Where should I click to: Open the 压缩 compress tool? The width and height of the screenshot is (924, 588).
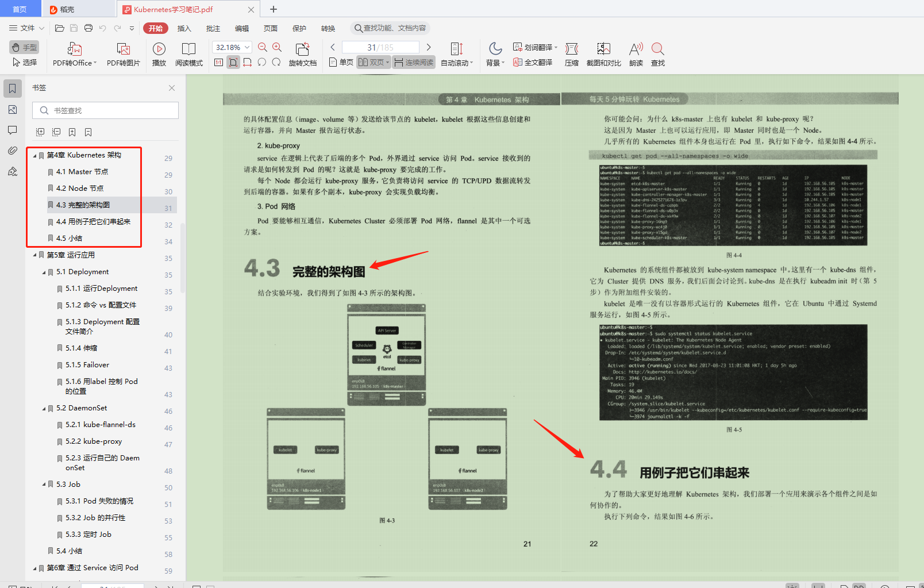(572, 54)
